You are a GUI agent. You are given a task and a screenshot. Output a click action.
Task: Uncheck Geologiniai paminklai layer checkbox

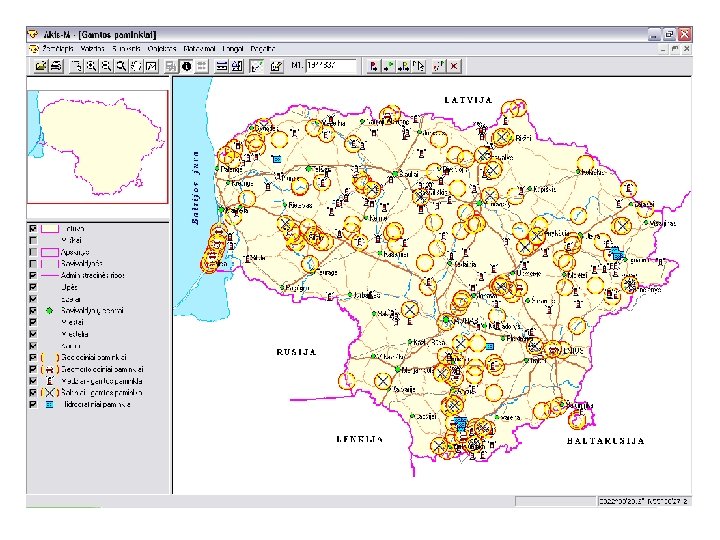pos(33,357)
